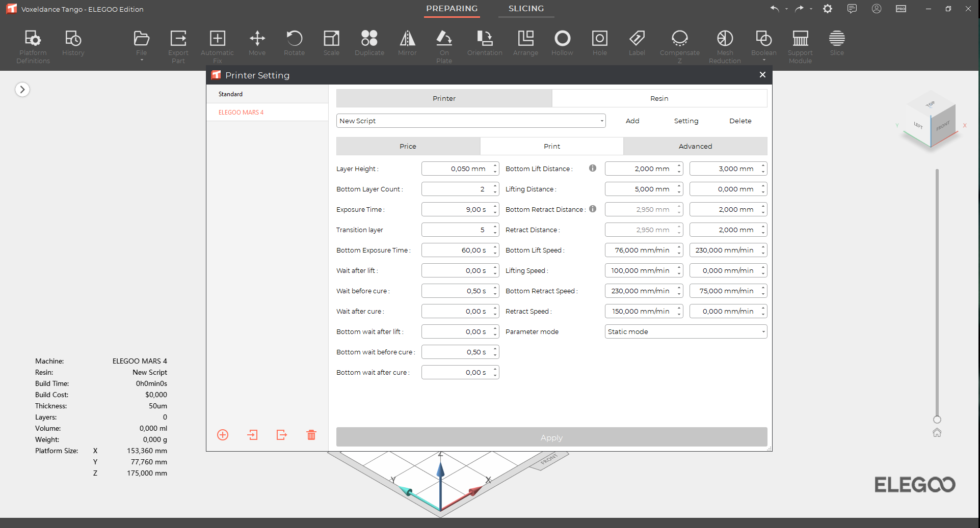Expand the File tool dropdown arrow
This screenshot has height=528, width=980.
pos(142,61)
